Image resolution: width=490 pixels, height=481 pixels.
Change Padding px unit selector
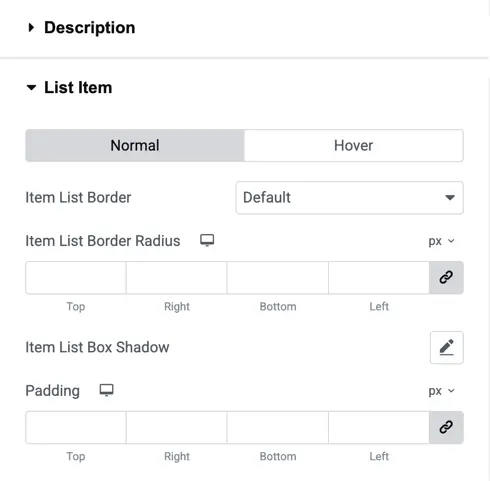(x=441, y=391)
